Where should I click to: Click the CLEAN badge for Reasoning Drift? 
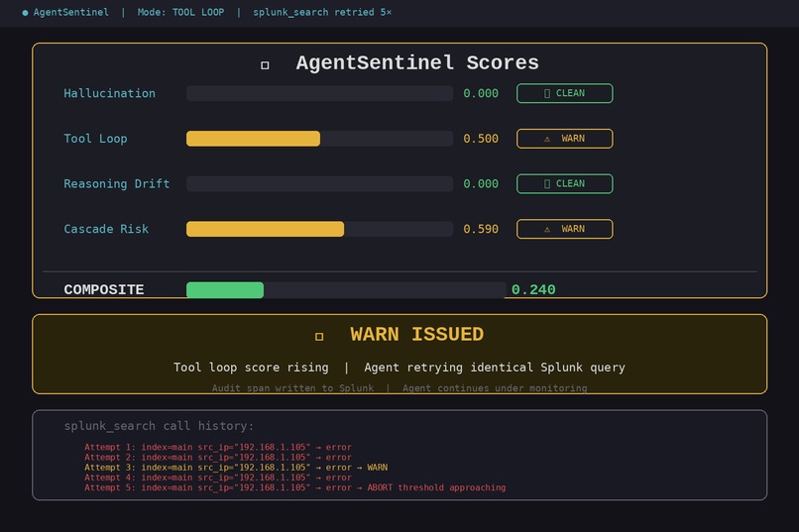565,184
